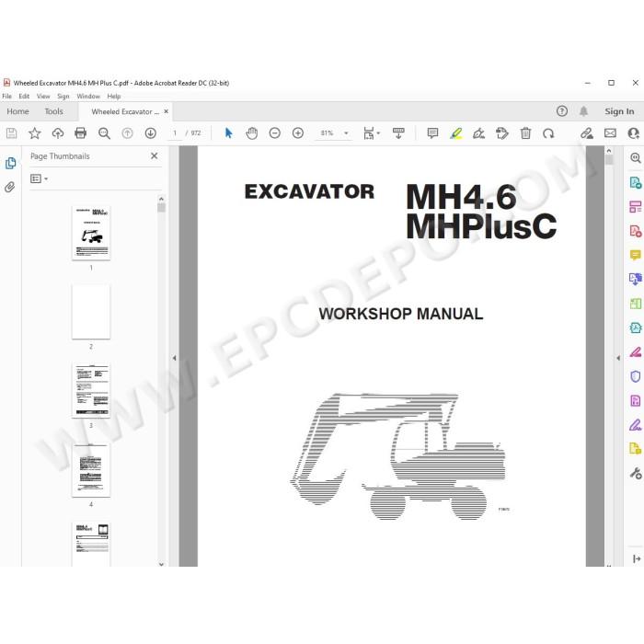This screenshot has height=644, width=644.
Task: Open the Attachments paperclip panel
Action: (x=10, y=188)
